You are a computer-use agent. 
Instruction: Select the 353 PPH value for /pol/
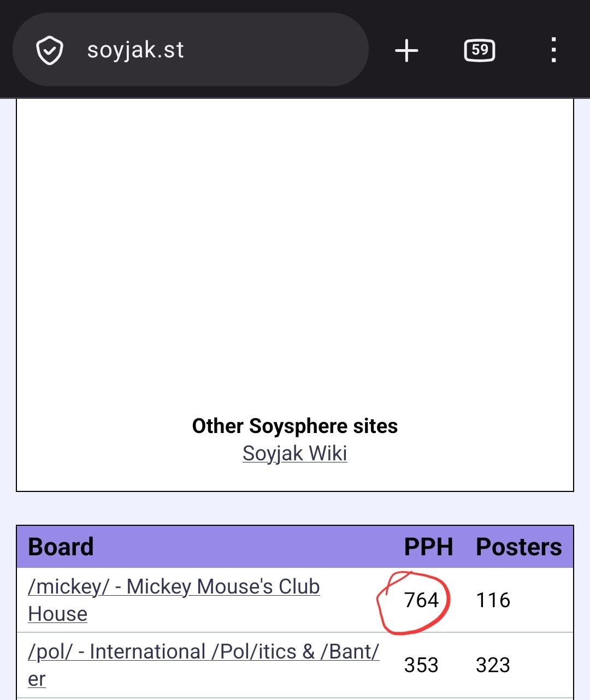pyautogui.click(x=421, y=665)
